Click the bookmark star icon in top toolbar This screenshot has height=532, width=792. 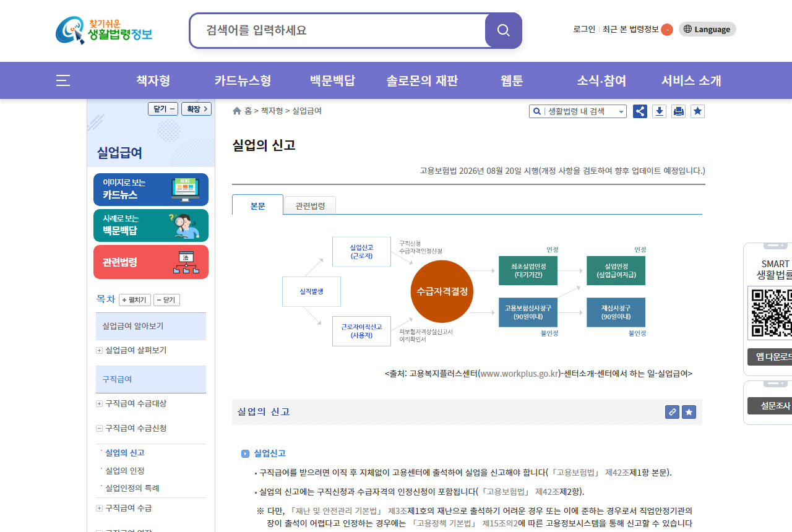tap(698, 111)
